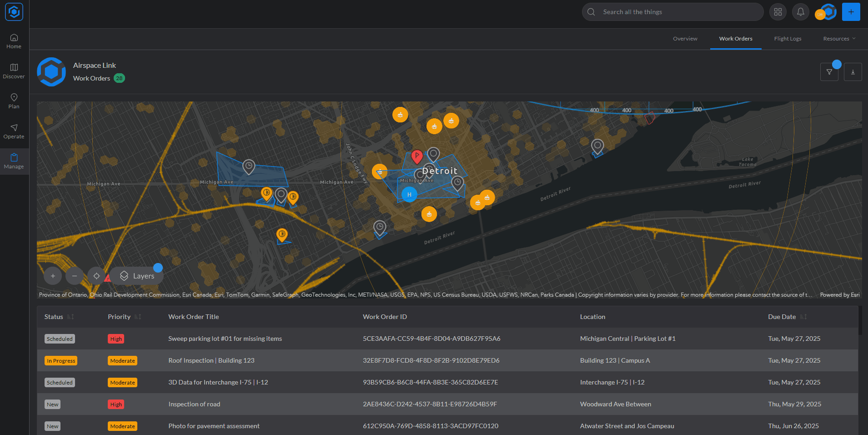Image resolution: width=868 pixels, height=435 pixels.
Task: Expand the Resources dropdown menu
Action: click(x=839, y=39)
